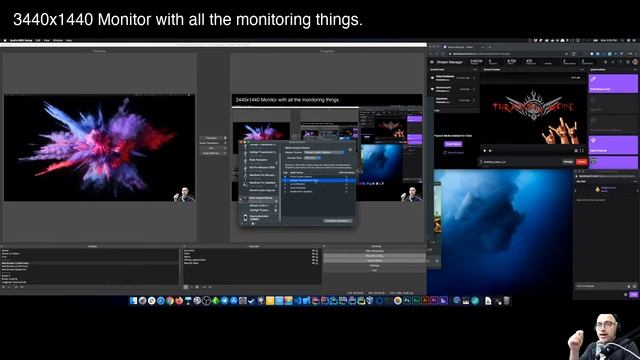Launch Illustrator from the Dock
640x360 pixels.
[425, 301]
